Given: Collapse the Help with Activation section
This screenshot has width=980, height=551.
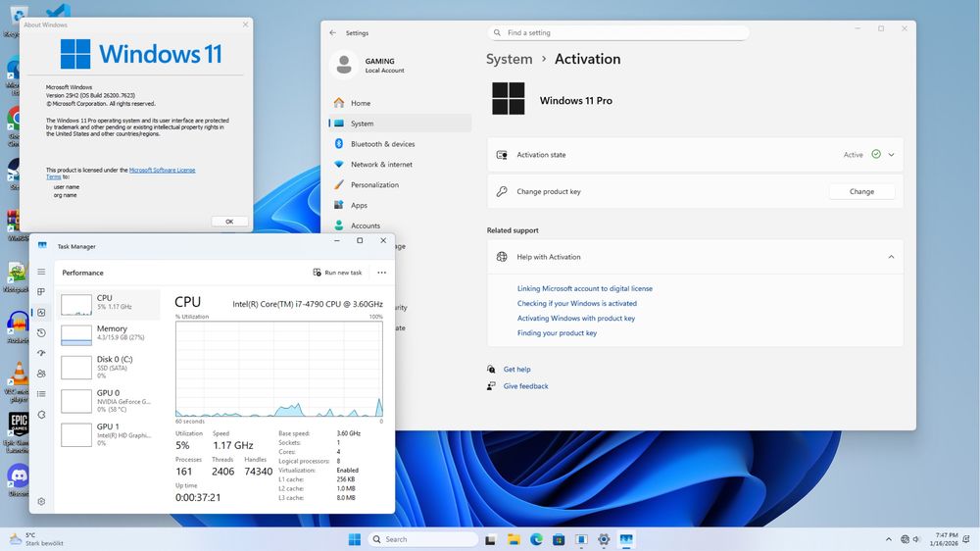Looking at the screenshot, I should (x=891, y=257).
